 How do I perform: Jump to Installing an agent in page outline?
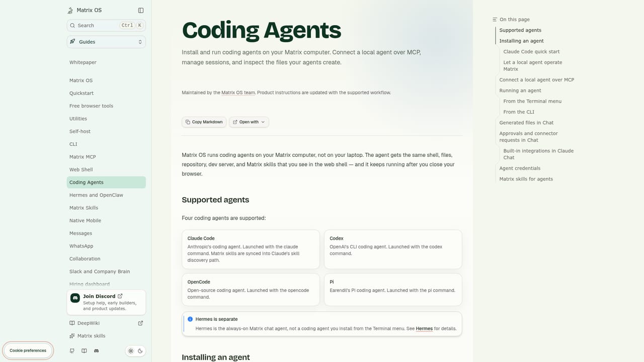click(521, 41)
